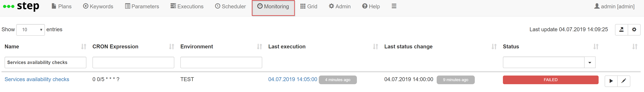The height and width of the screenshot is (92, 644).
Task: Run the Services availability checks task
Action: tap(611, 81)
